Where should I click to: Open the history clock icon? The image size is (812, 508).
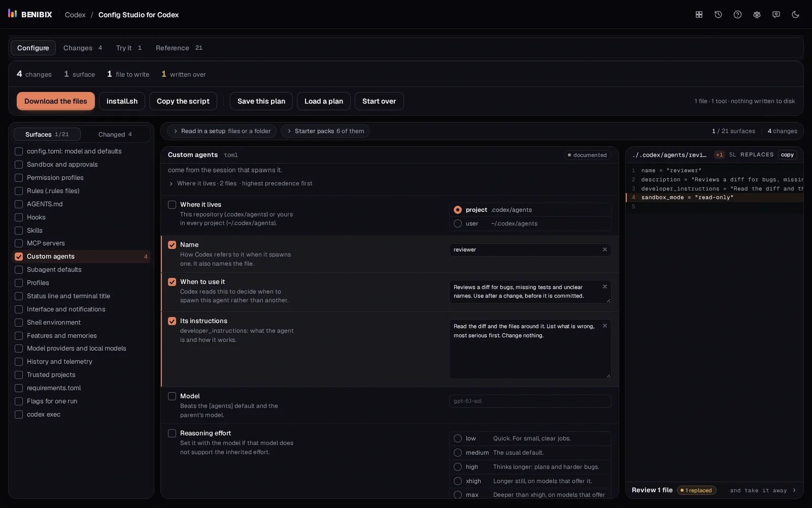point(718,15)
